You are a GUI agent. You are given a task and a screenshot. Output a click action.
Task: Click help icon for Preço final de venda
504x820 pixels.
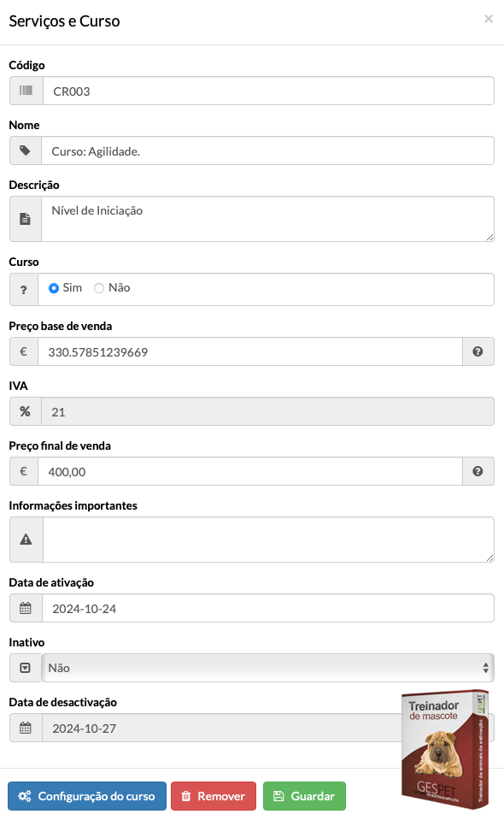pos(478,471)
